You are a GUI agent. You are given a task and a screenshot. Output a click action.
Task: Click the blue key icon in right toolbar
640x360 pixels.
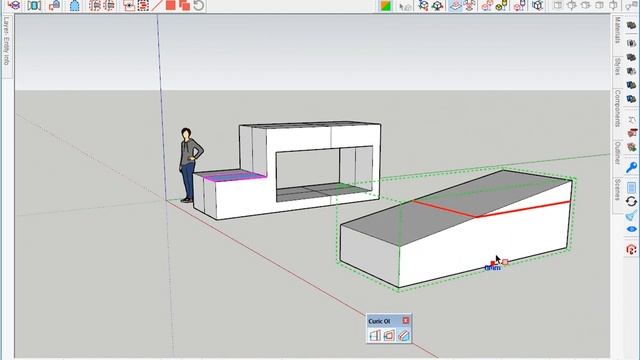pos(631,167)
